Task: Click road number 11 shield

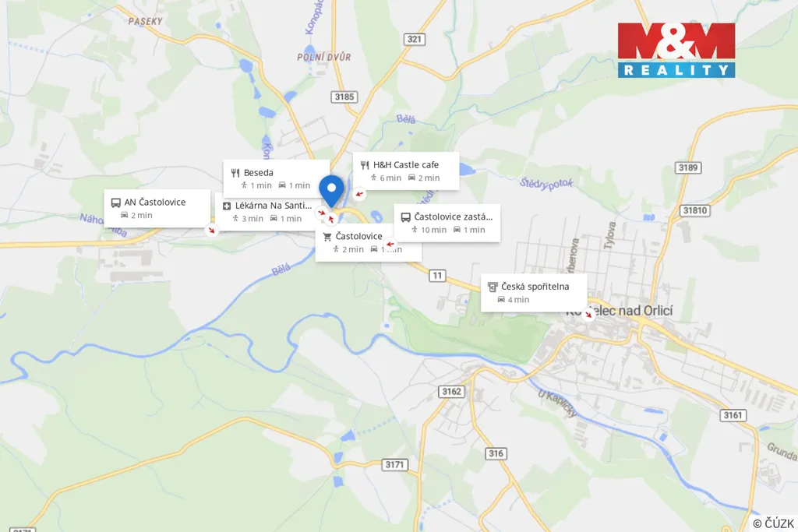Action: click(436, 276)
